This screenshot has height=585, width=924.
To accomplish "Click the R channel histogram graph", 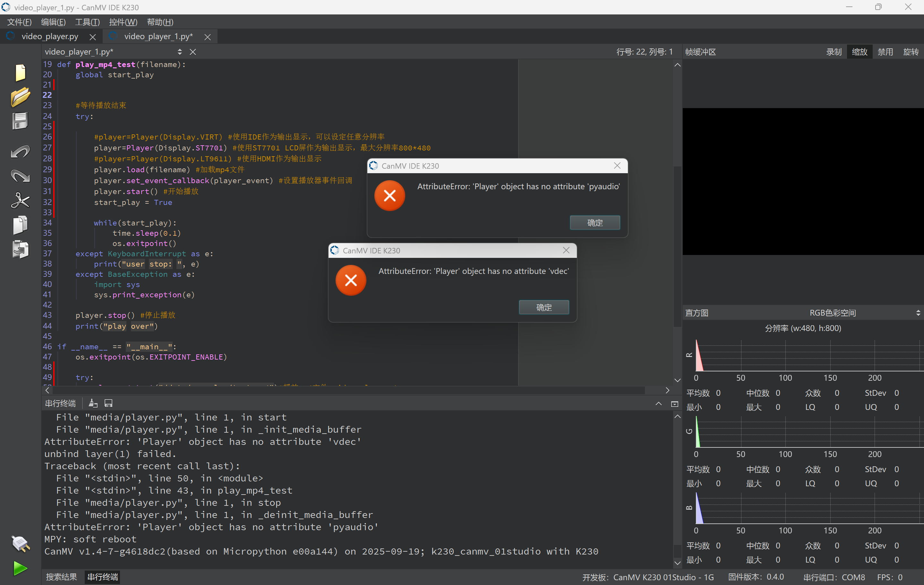I will [x=810, y=355].
